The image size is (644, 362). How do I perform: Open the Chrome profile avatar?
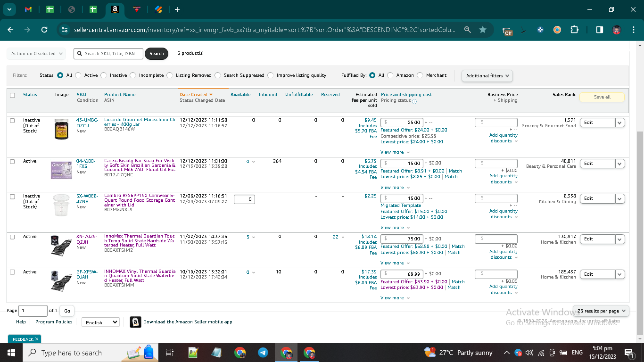tap(616, 30)
